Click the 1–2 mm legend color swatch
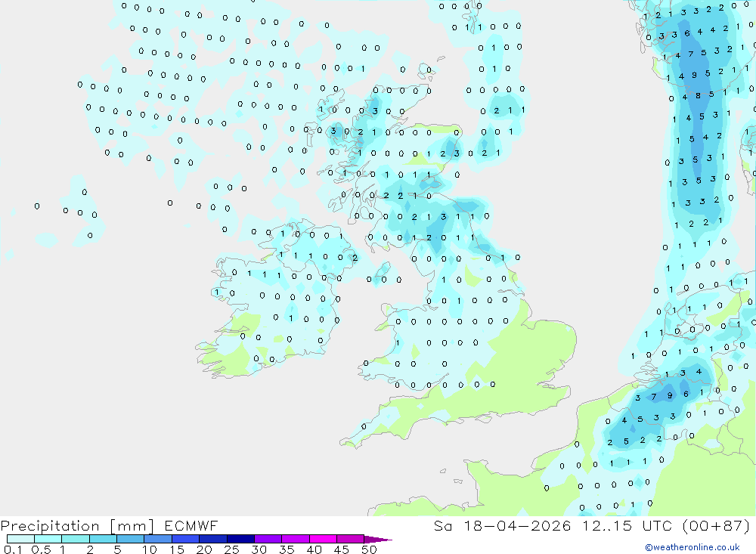 75,539
